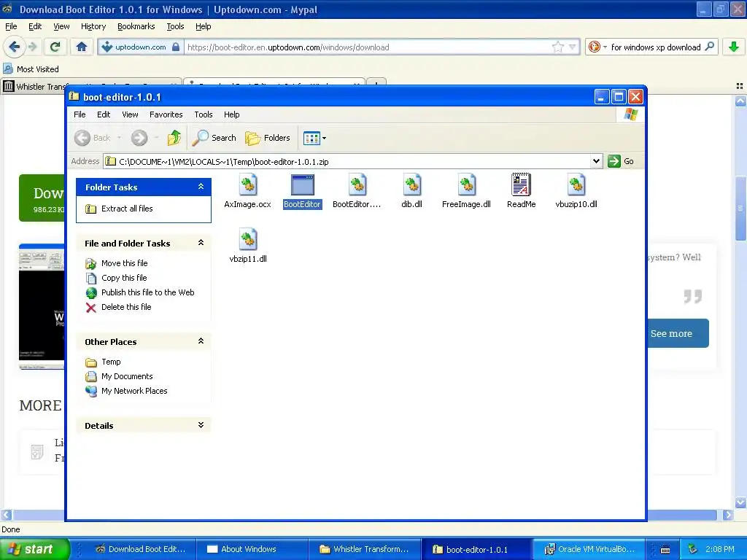
Task: Select the ReadMe document icon
Action: [521, 184]
